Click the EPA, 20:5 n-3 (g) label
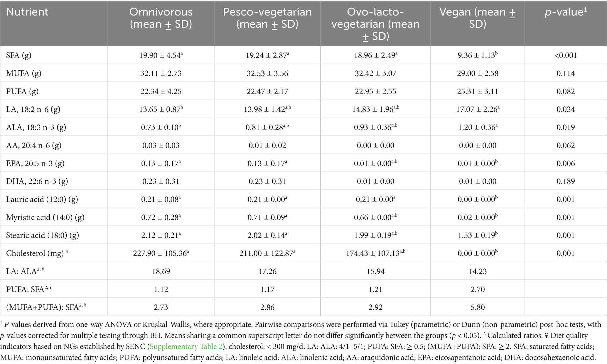The image size is (607, 364). [x=35, y=163]
